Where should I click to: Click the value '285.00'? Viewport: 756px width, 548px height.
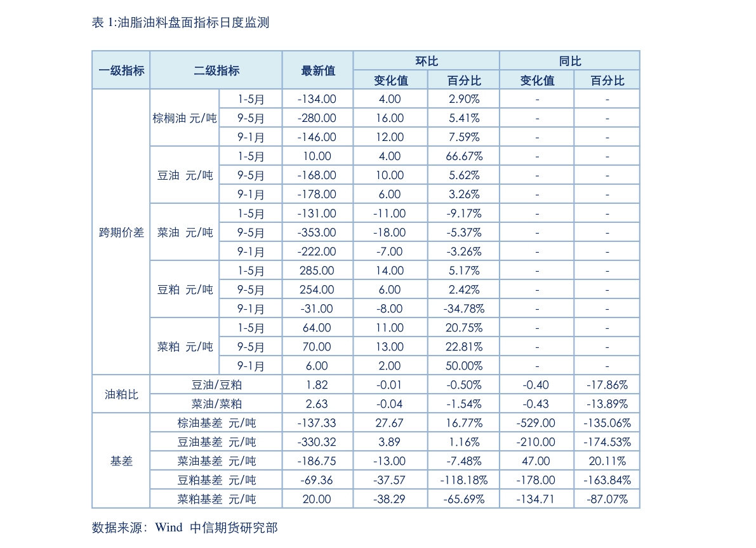point(317,271)
